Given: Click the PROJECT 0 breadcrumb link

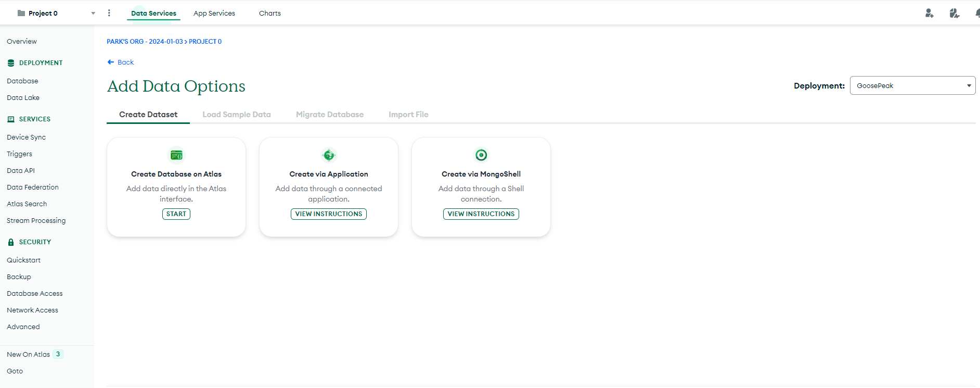Looking at the screenshot, I should (205, 42).
